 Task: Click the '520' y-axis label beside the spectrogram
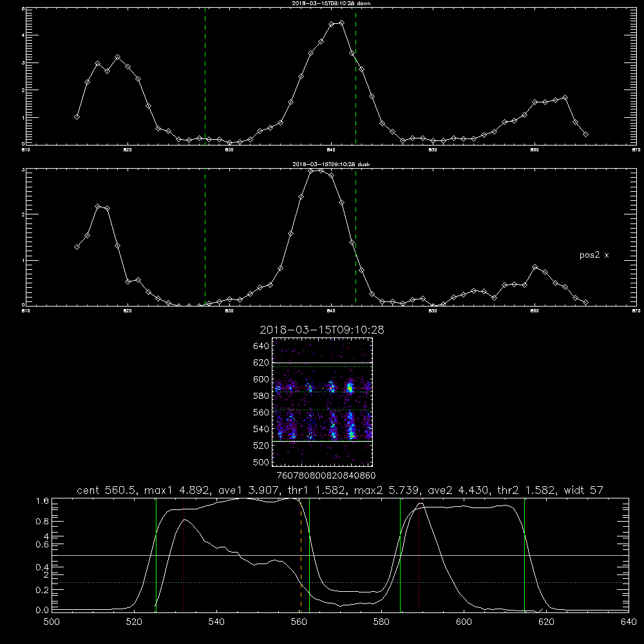pos(261,446)
